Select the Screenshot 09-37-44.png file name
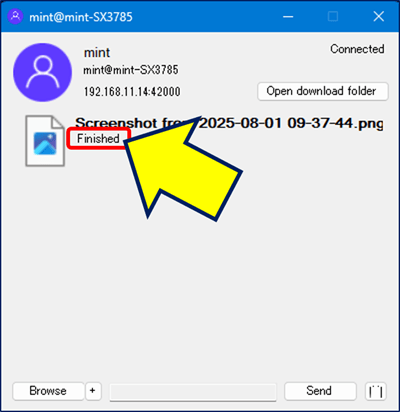The width and height of the screenshot is (400, 412). (x=229, y=123)
